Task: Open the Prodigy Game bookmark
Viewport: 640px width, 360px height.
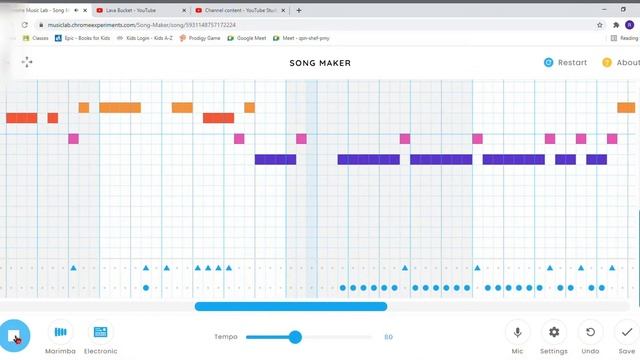Action: 200,38
